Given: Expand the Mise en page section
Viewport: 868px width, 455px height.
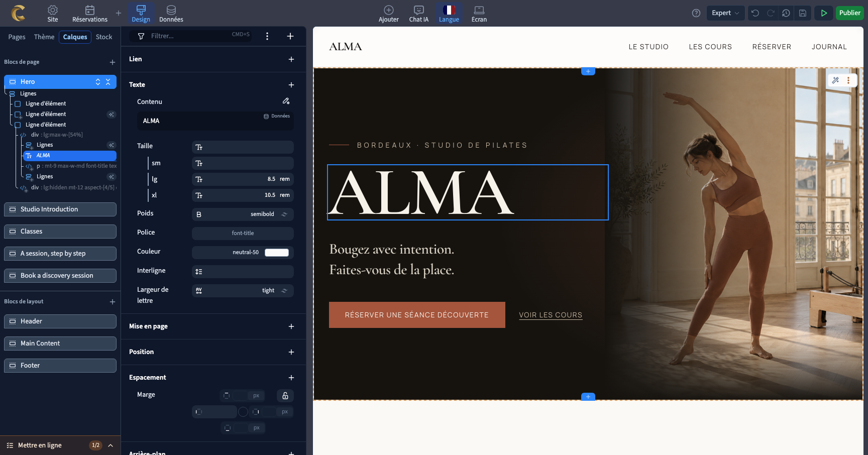Looking at the screenshot, I should (x=291, y=326).
